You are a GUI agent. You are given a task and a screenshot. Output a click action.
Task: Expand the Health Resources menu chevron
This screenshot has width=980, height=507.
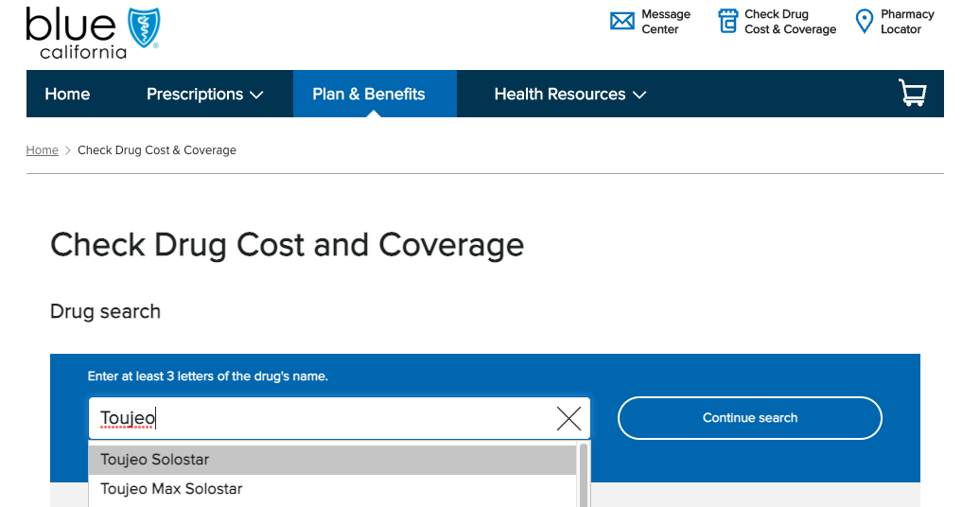(x=639, y=95)
